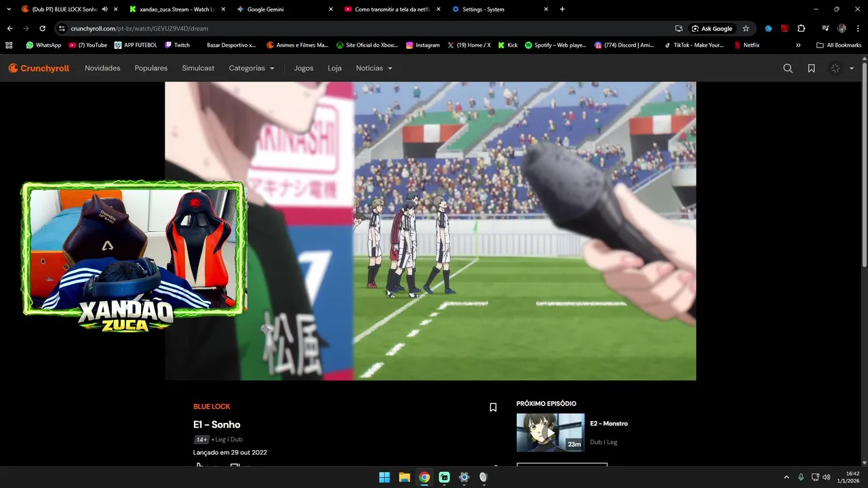Open the tab search dropdown arrow
Screen dimensions: 868x488
(x=9, y=9)
